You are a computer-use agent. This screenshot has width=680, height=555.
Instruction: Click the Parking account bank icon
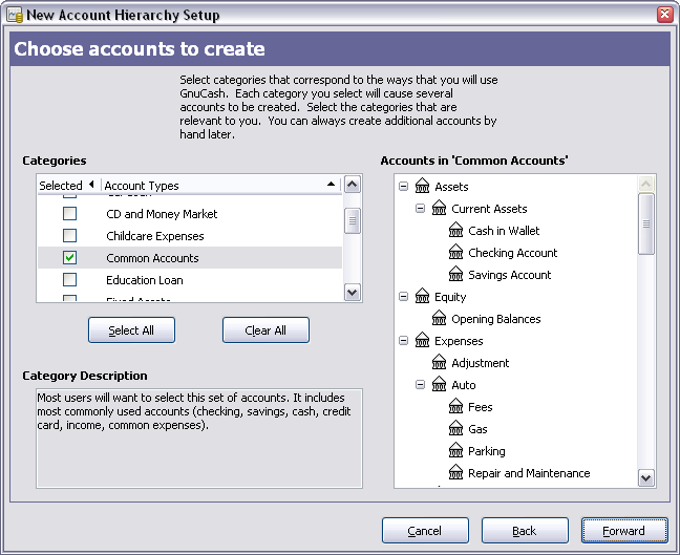[x=456, y=451]
